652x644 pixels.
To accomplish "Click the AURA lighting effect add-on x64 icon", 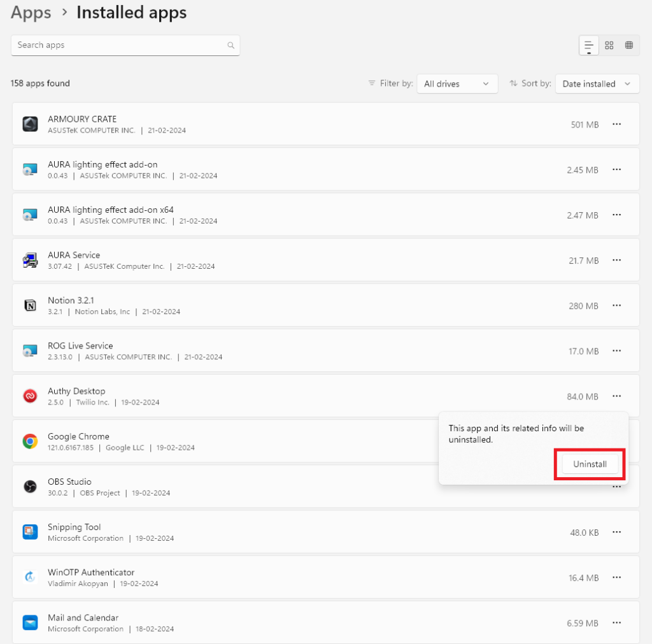I will coord(30,215).
